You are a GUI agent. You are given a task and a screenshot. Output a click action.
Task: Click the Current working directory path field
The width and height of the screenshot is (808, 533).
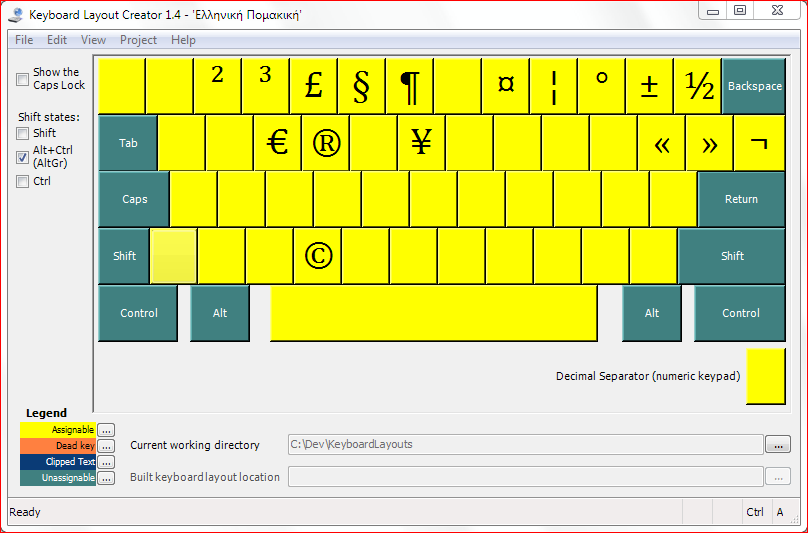[526, 444]
